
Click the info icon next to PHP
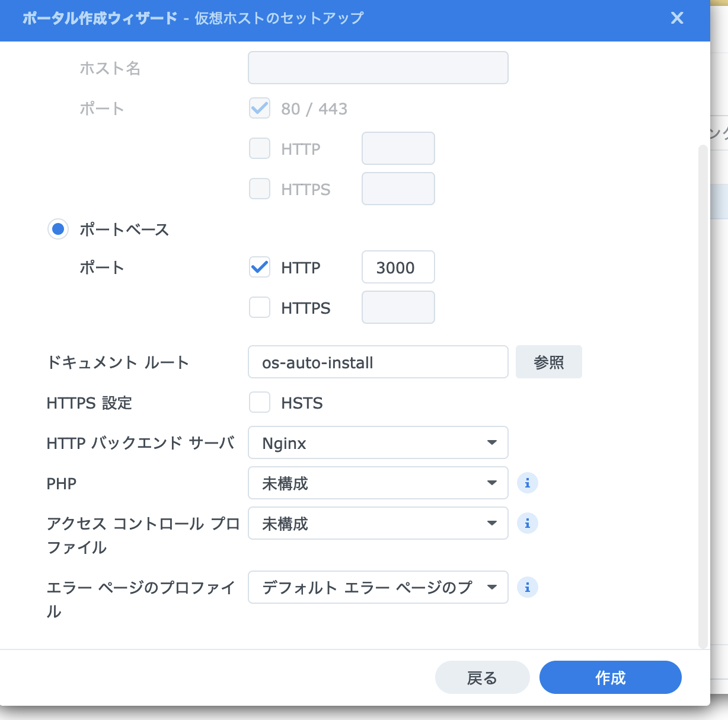coord(527,483)
